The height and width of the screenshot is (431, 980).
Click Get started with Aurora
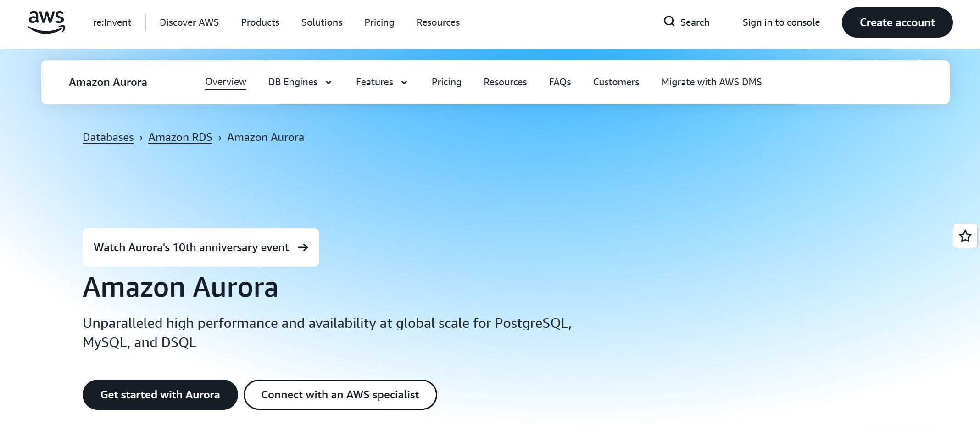[x=160, y=395]
